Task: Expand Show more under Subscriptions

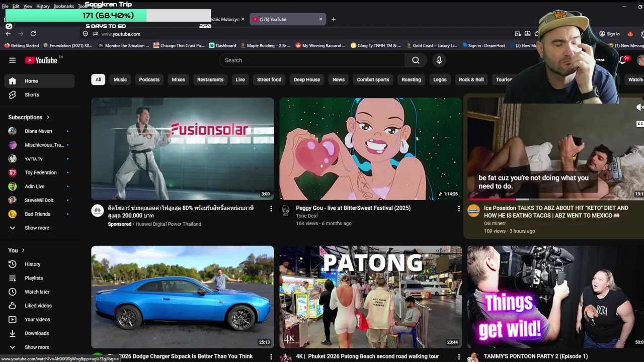Action: pos(39,228)
